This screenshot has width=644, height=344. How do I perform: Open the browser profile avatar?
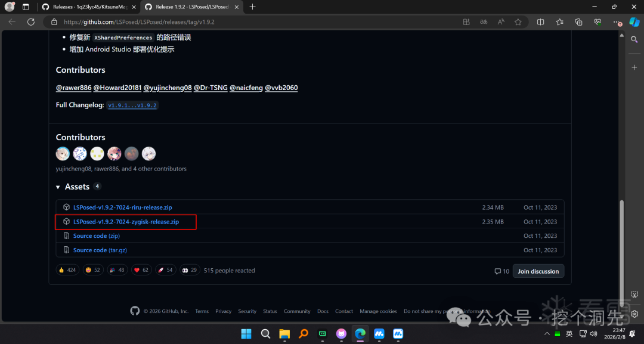pos(9,7)
